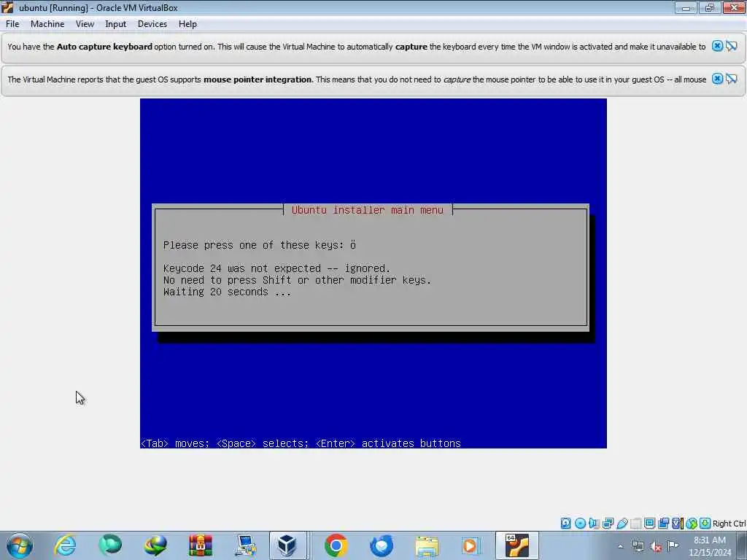Open the network tray icon
Screen dimensions: 747x560
[x=638, y=546]
